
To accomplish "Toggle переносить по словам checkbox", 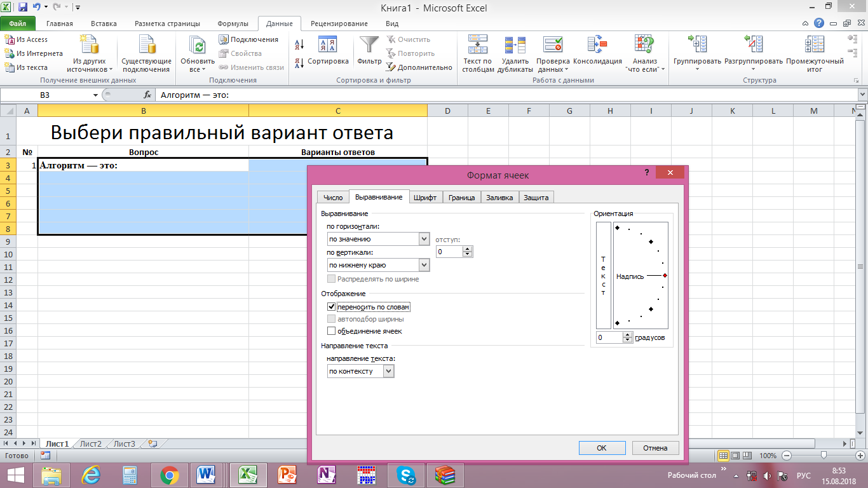I will [331, 307].
